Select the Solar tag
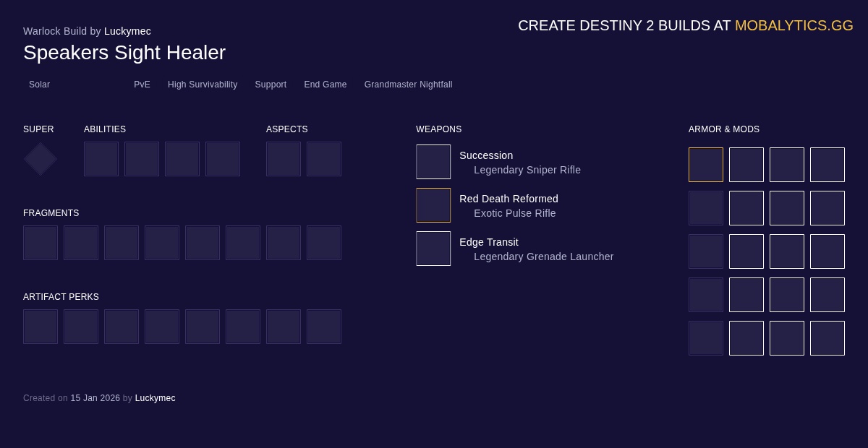The height and width of the screenshot is (448, 868). coord(39,85)
